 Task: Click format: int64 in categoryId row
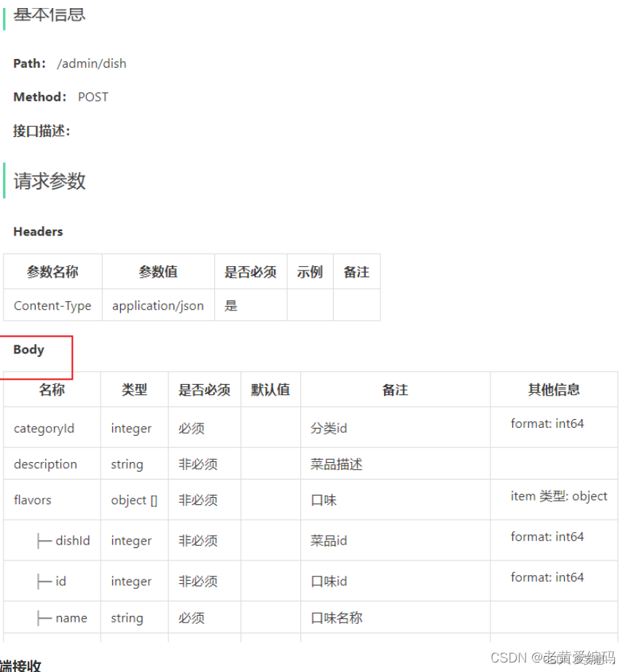(547, 423)
